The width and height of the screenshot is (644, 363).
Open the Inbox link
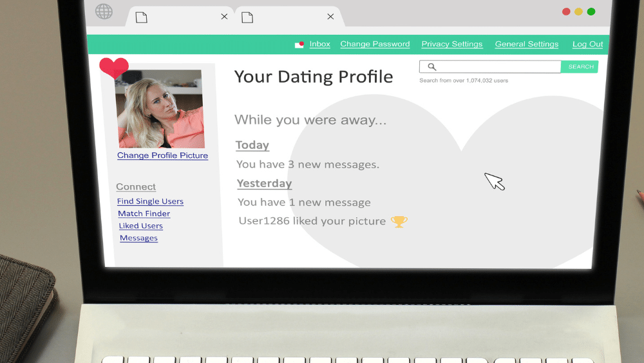[x=319, y=44]
